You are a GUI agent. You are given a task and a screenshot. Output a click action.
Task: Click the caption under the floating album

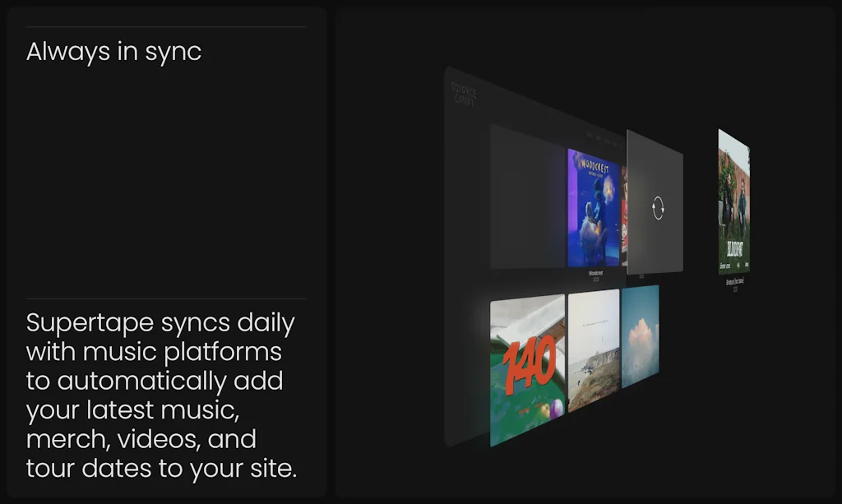pos(734,282)
